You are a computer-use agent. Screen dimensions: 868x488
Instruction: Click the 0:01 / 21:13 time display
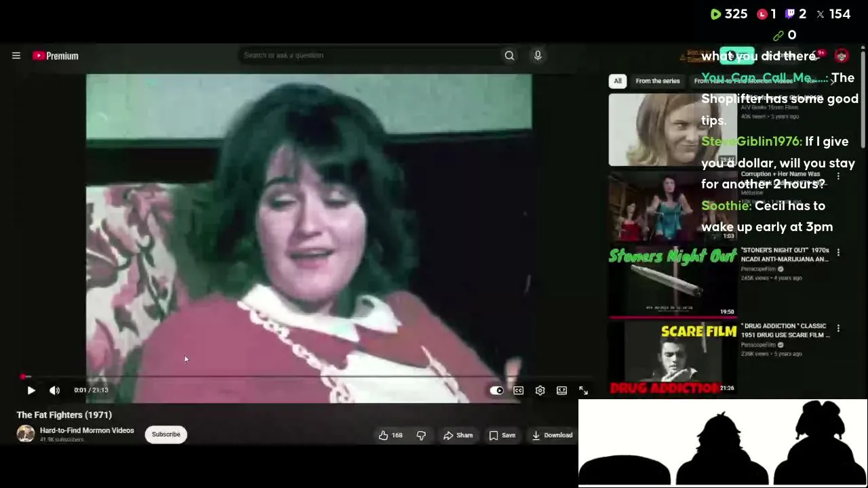click(91, 390)
